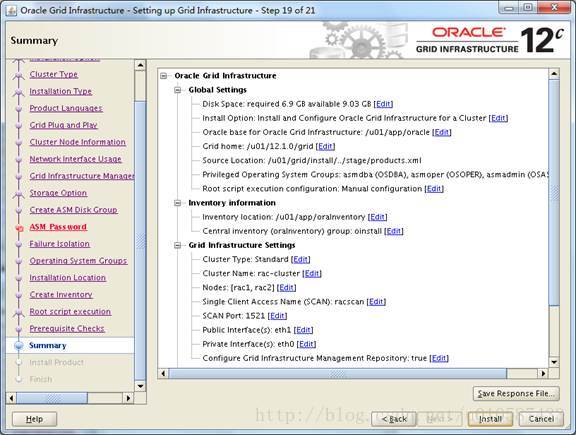Screen dimensions: 576x435
Task: Open the Operating System Groups step
Action: 78,261
